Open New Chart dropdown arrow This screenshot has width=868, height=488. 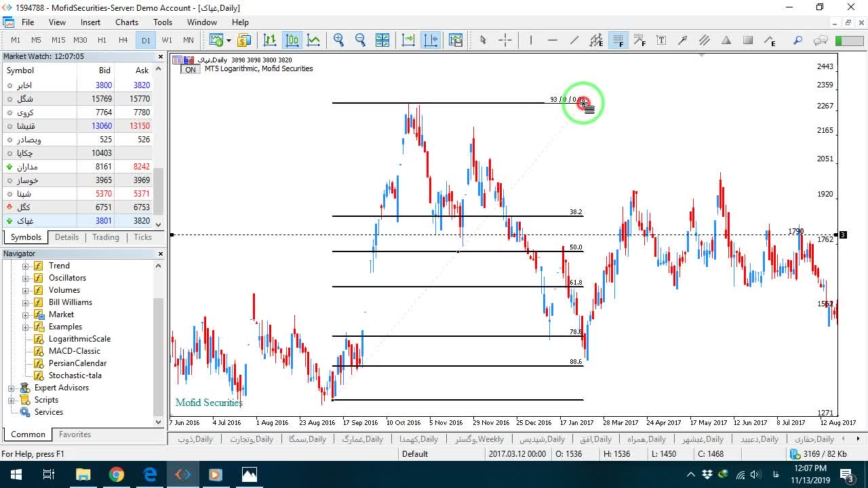pyautogui.click(x=229, y=40)
